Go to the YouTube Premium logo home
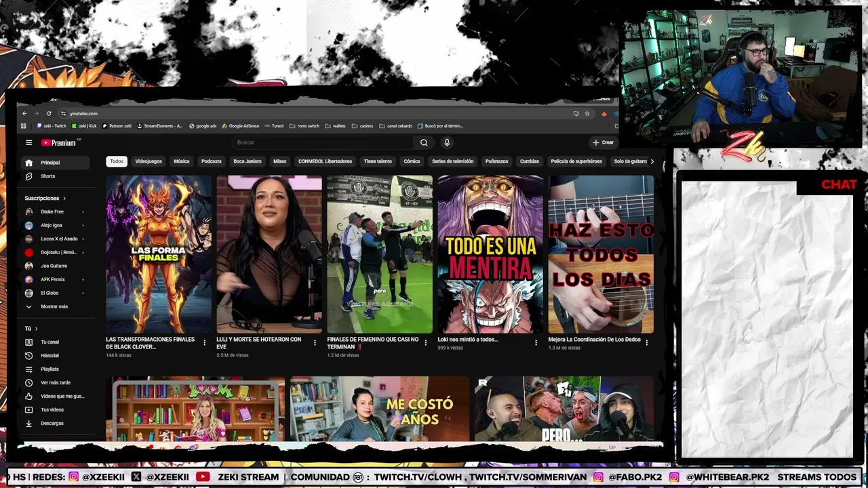This screenshot has height=488, width=868. [58, 142]
